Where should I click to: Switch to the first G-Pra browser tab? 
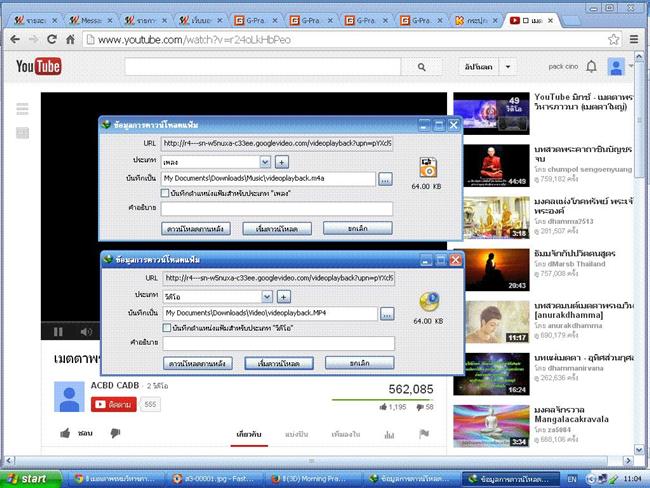coord(255,20)
